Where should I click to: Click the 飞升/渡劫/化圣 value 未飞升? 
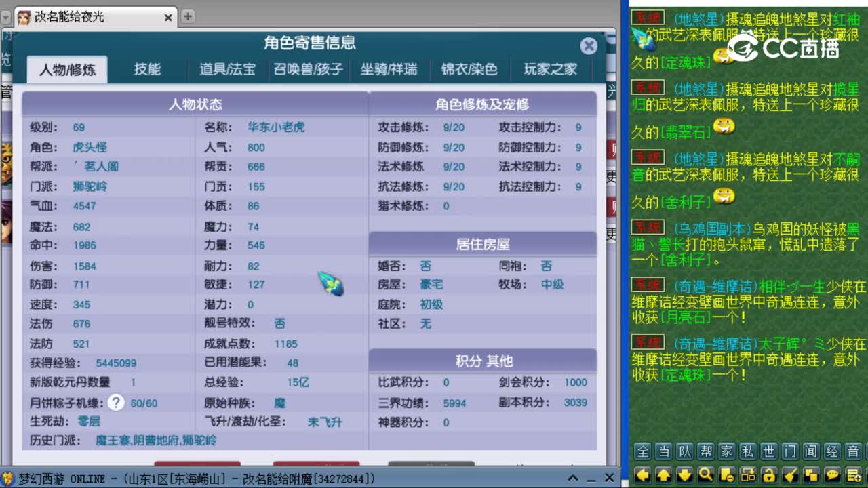325,422
